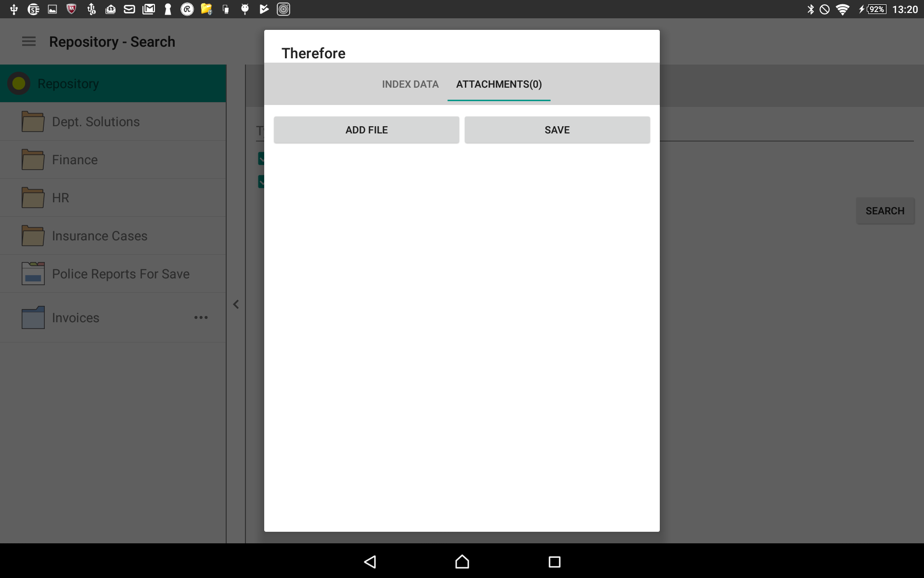The image size is (924, 578).
Task: Collapse the folder sidebar using the chevron
Action: pos(236,304)
